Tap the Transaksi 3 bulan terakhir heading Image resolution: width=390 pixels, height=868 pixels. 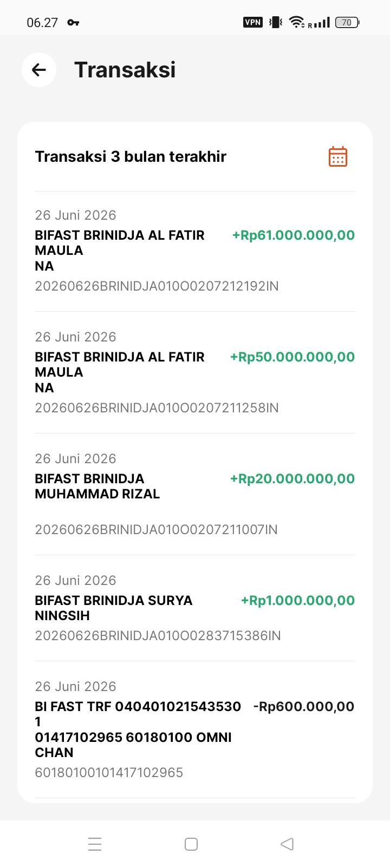[131, 156]
